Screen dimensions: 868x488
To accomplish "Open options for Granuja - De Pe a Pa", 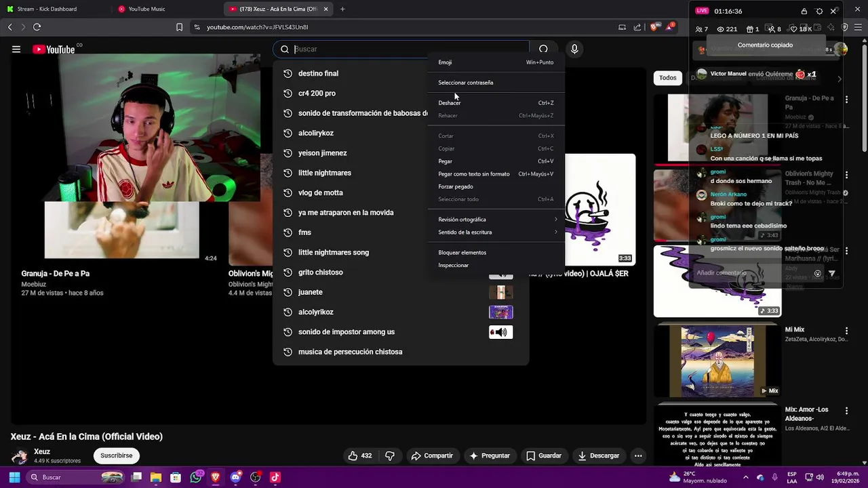I will pos(846,100).
